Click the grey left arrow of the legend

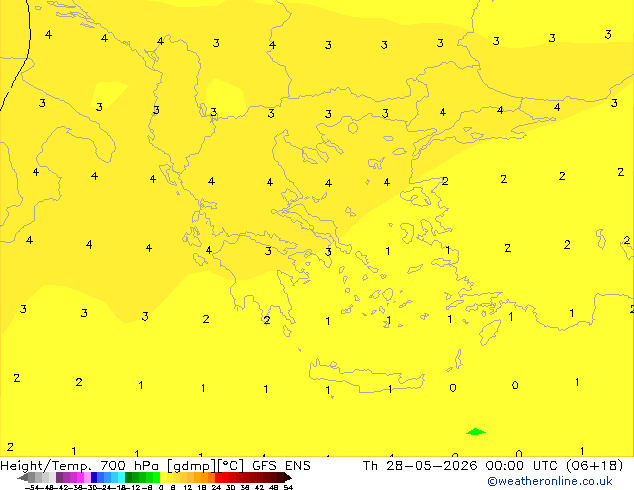pyautogui.click(x=23, y=477)
